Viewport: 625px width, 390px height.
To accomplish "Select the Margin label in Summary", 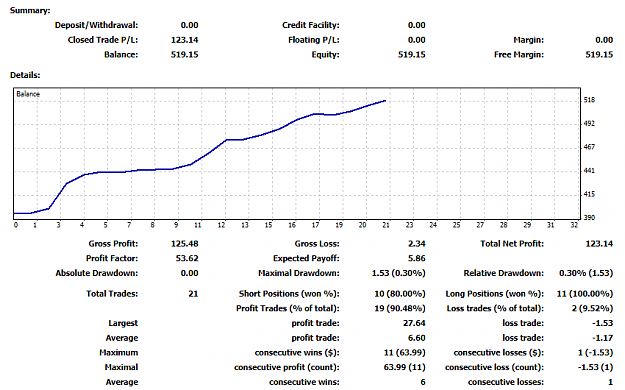I will pyautogui.click(x=529, y=40).
